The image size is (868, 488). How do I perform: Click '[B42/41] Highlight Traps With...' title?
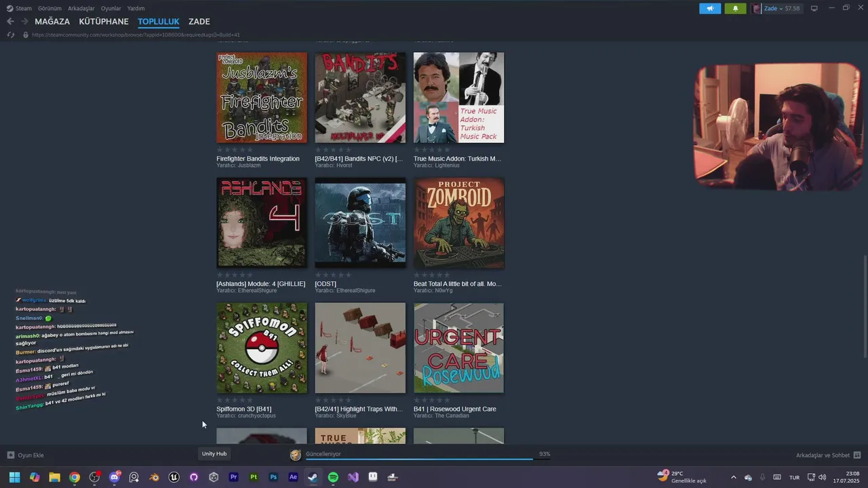coord(359,409)
